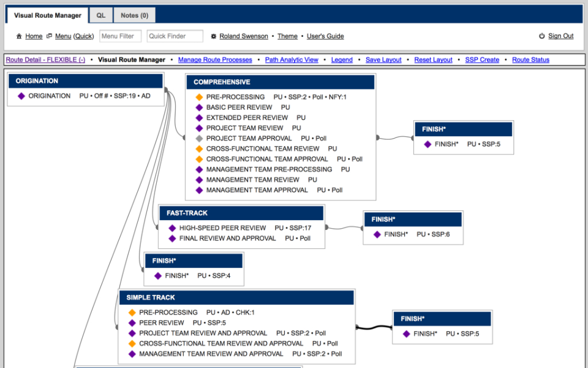The width and height of the screenshot is (588, 368).
Task: Select the COMPREHENSIVE box header
Action: click(x=281, y=82)
